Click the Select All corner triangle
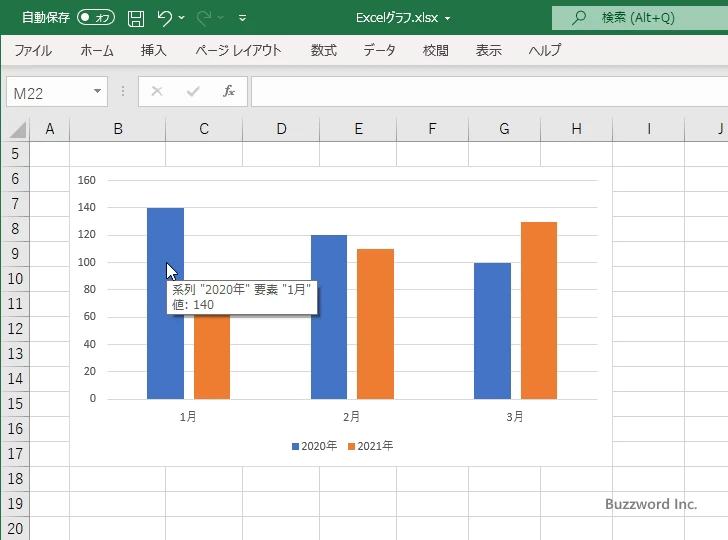 [x=18, y=129]
